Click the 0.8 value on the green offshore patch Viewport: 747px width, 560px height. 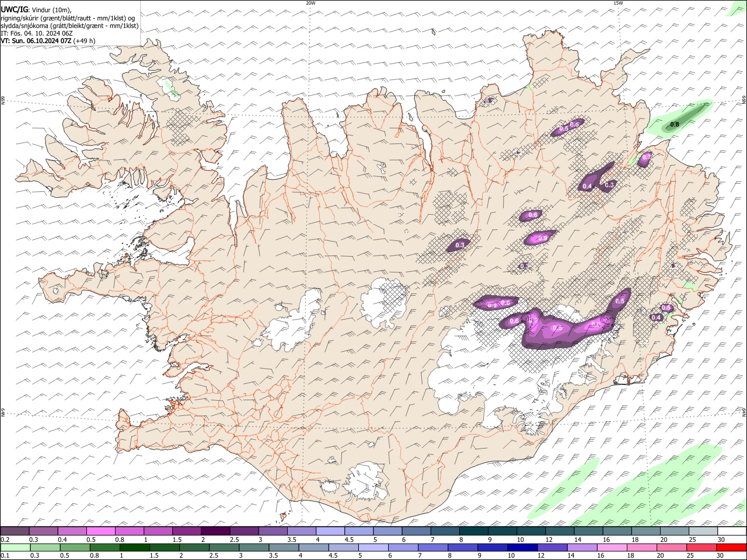(x=675, y=124)
